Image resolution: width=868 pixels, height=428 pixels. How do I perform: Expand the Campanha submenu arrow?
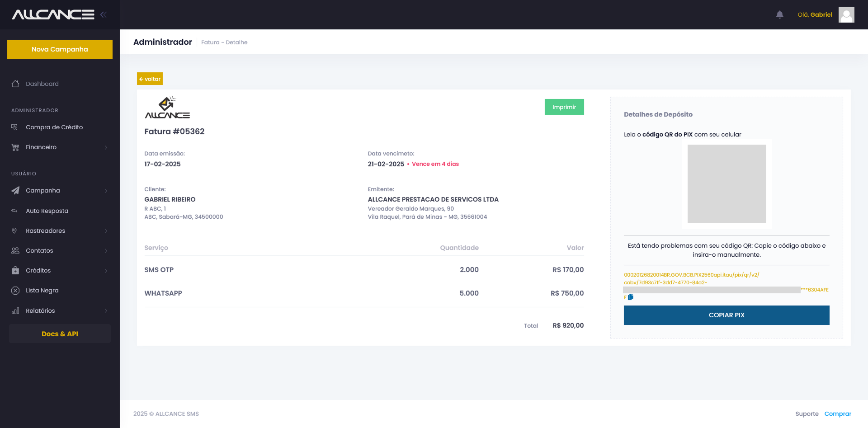point(106,191)
